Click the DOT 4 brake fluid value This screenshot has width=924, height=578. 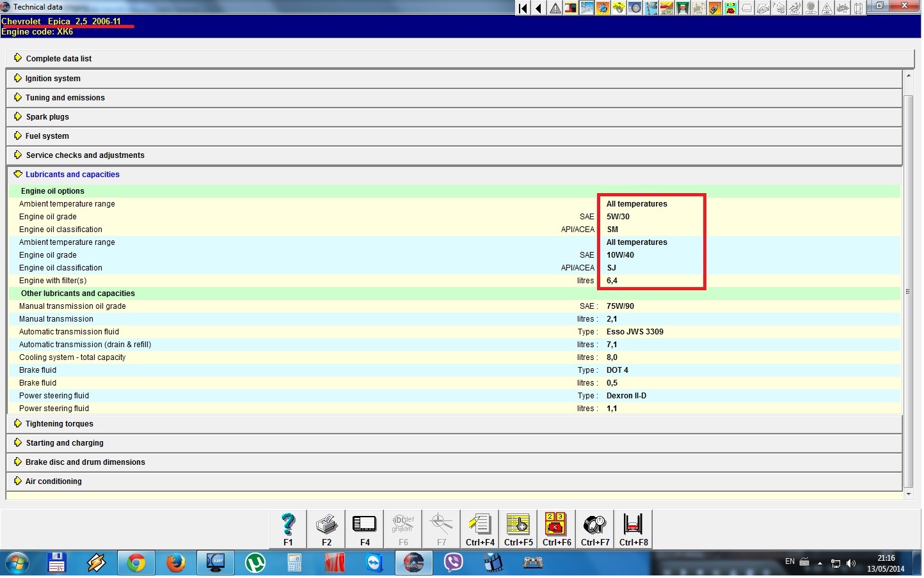coord(617,370)
